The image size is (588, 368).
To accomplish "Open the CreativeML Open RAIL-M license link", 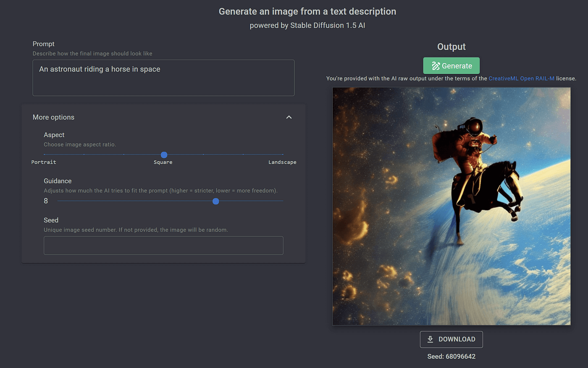I will click(x=521, y=78).
